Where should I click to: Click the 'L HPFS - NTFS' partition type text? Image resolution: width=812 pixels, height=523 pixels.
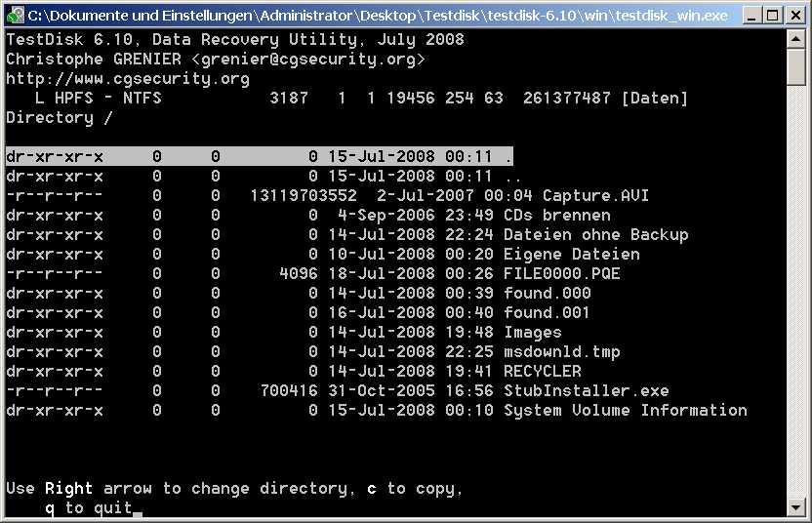98,99
